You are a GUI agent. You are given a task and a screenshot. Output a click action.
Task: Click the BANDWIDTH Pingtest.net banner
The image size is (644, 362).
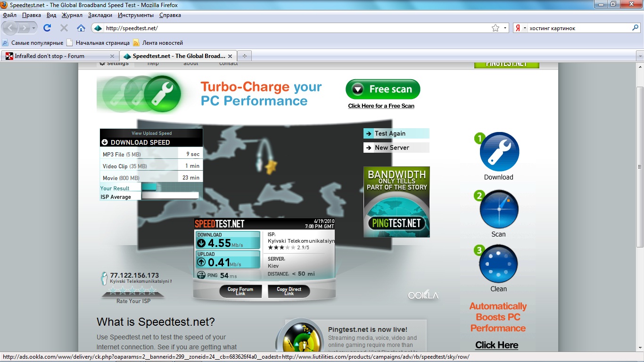coord(396,202)
